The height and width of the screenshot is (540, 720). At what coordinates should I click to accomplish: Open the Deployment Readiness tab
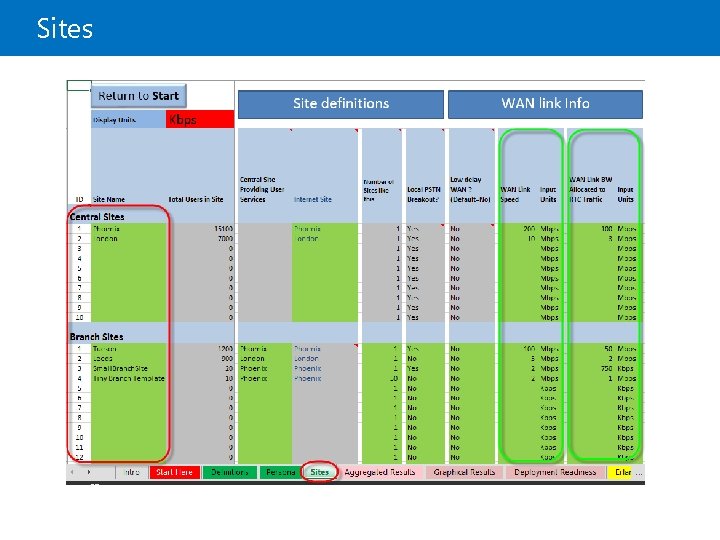coord(555,472)
